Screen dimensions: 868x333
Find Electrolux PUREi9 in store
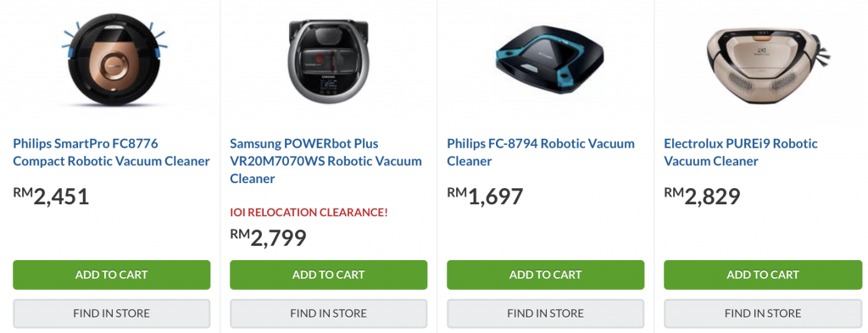pyautogui.click(x=763, y=314)
